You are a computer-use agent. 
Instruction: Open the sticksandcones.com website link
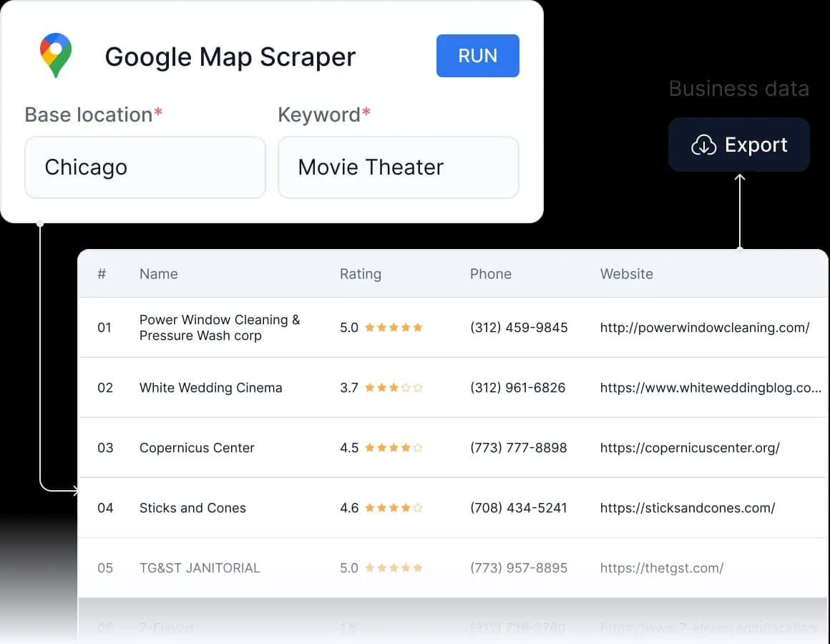pos(688,508)
